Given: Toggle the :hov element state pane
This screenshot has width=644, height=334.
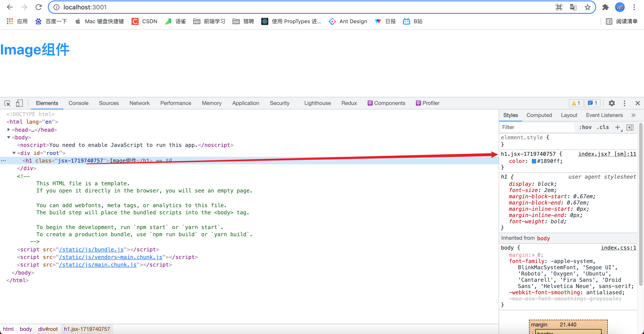Looking at the screenshot, I should pyautogui.click(x=585, y=127).
